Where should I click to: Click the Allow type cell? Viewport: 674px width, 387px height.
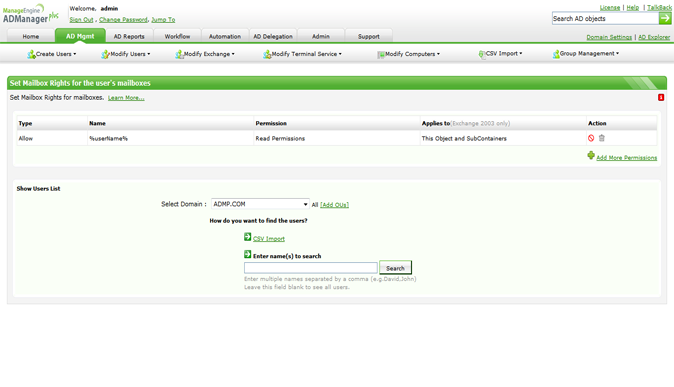pyautogui.click(x=52, y=138)
